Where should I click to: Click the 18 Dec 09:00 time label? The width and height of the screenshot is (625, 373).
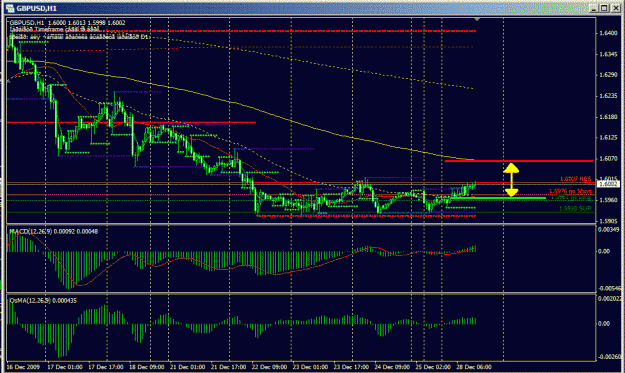coord(147,367)
